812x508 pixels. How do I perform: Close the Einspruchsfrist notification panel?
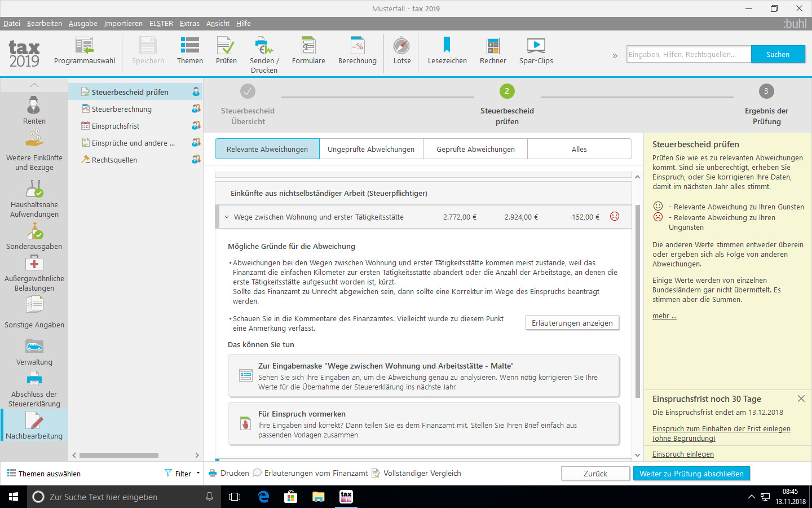(x=801, y=398)
